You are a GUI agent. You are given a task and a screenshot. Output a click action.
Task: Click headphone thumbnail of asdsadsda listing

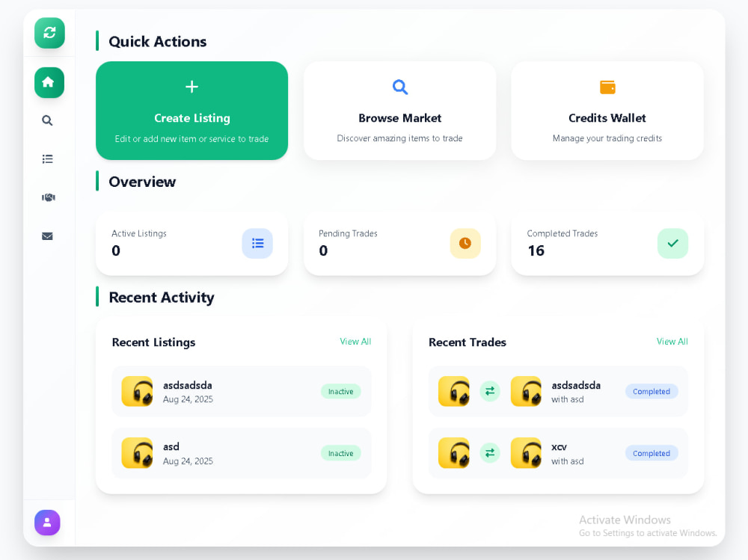138,391
